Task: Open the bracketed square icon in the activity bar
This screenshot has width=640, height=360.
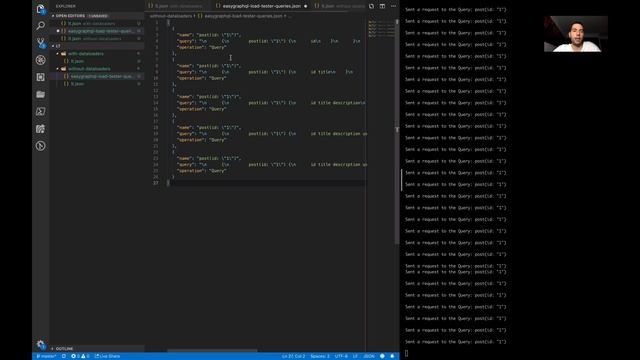Action: click(x=40, y=77)
